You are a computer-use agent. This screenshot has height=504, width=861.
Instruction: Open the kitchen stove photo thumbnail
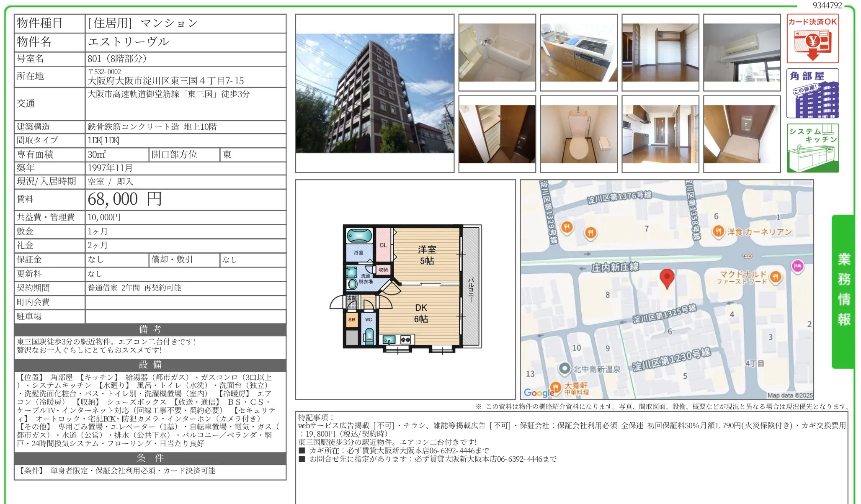coord(579,53)
